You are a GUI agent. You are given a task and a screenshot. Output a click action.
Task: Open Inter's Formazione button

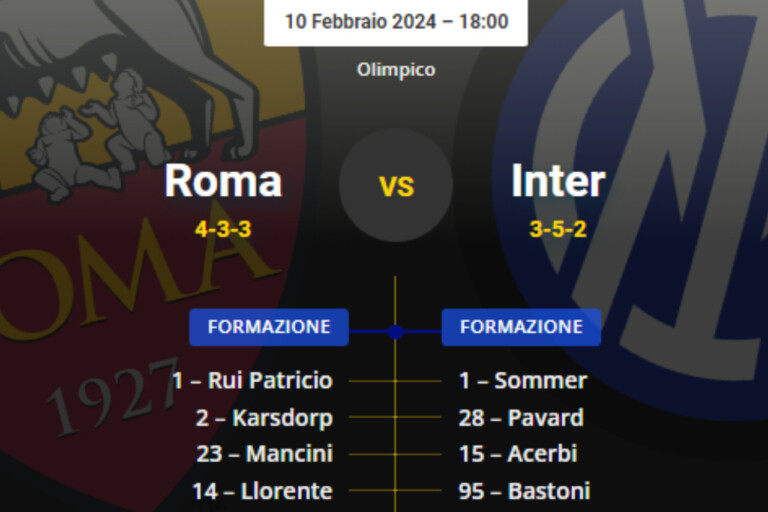(x=521, y=327)
